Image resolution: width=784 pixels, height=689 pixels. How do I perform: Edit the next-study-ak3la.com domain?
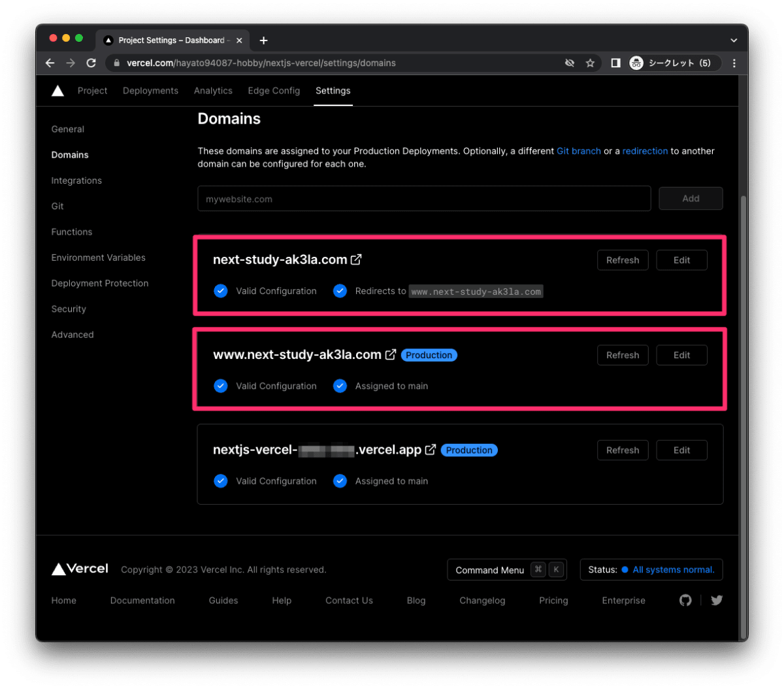(x=681, y=260)
